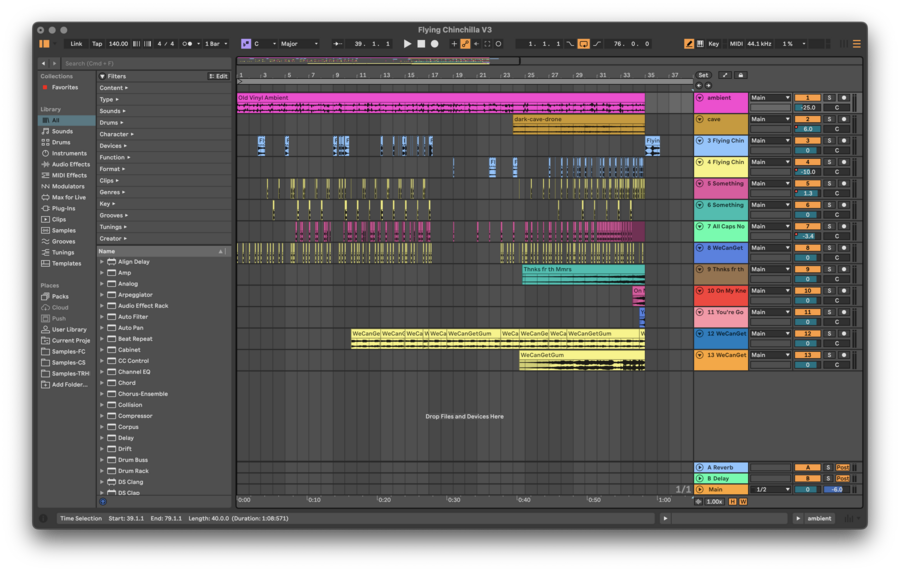
Task: Open the 1 Bar quantization dropdown
Action: coord(217,44)
